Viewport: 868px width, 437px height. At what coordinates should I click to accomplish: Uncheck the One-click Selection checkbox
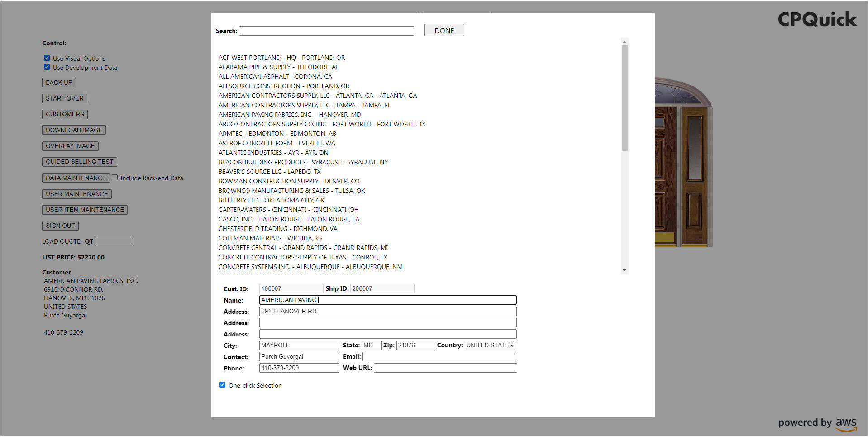click(222, 384)
